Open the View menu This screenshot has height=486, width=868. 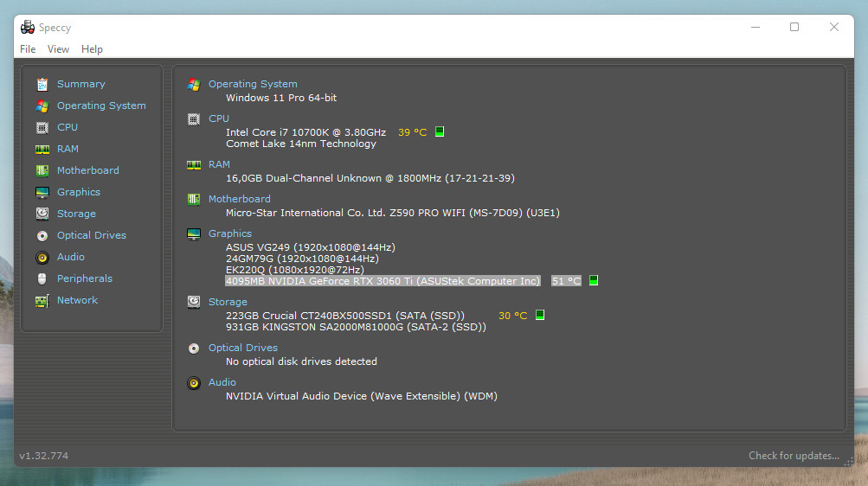point(58,49)
